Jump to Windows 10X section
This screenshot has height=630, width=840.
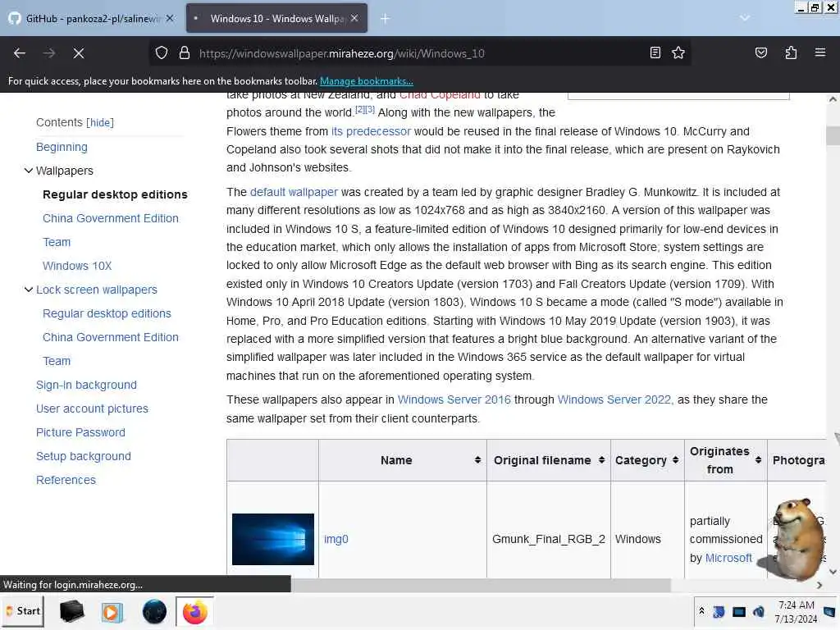[x=77, y=266]
